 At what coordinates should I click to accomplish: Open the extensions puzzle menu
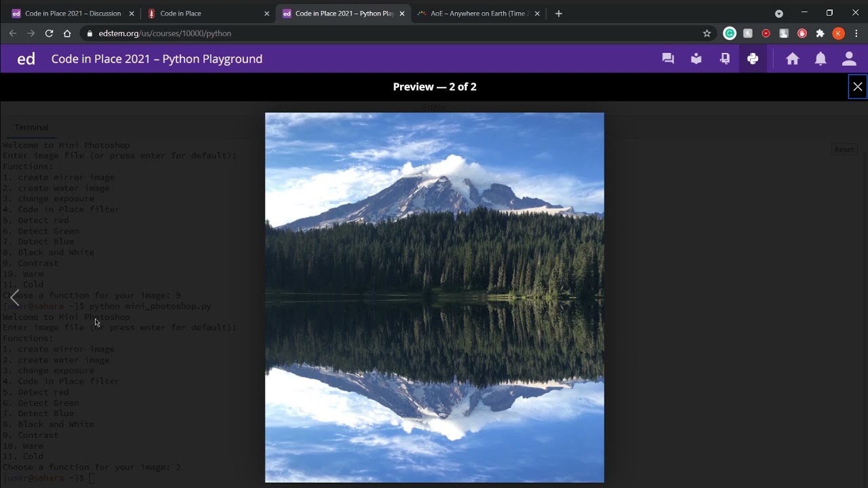coord(820,33)
